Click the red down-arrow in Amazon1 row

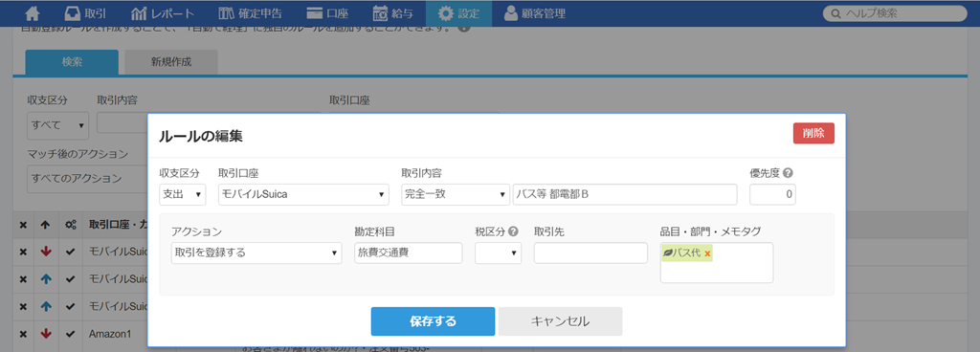click(x=45, y=334)
